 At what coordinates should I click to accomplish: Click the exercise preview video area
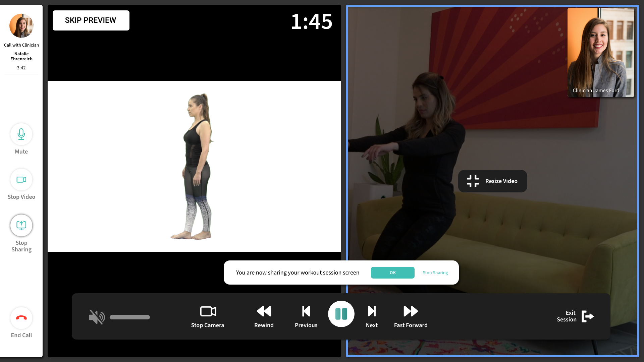tap(194, 166)
